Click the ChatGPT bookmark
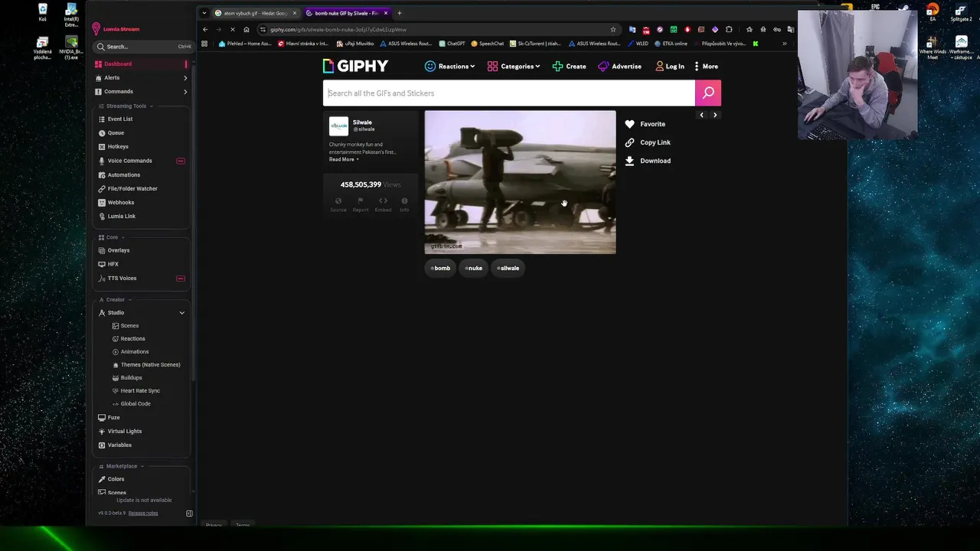The height and width of the screenshot is (551, 980). (x=452, y=44)
